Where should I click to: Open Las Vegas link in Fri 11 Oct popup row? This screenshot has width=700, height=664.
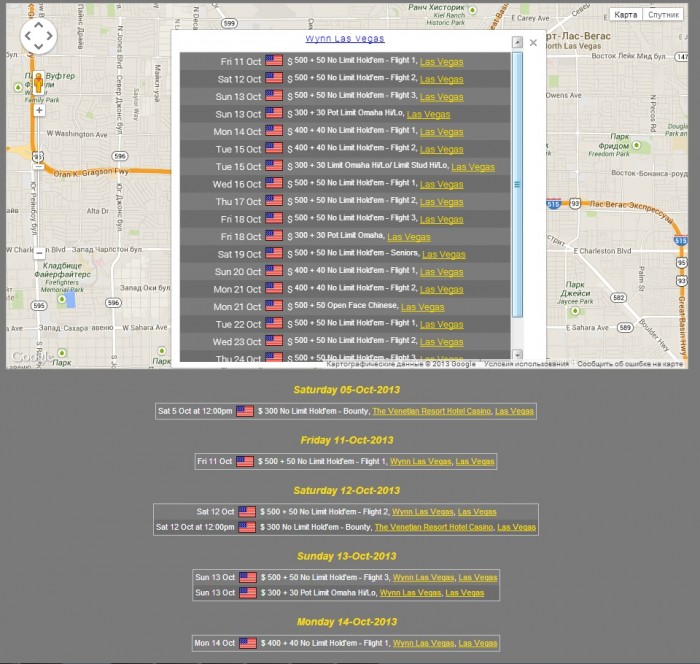(442, 62)
